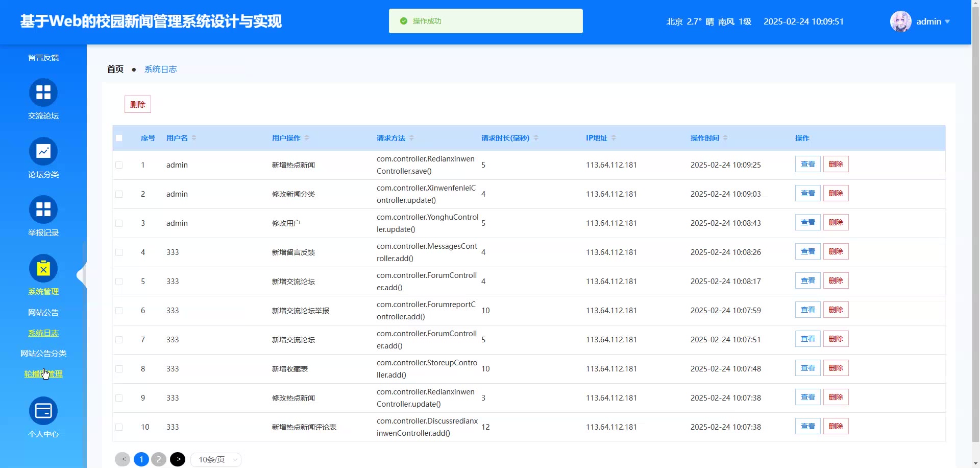This screenshot has height=468, width=980.
Task: Sort by 操作时间 column arrows
Action: coord(725,138)
